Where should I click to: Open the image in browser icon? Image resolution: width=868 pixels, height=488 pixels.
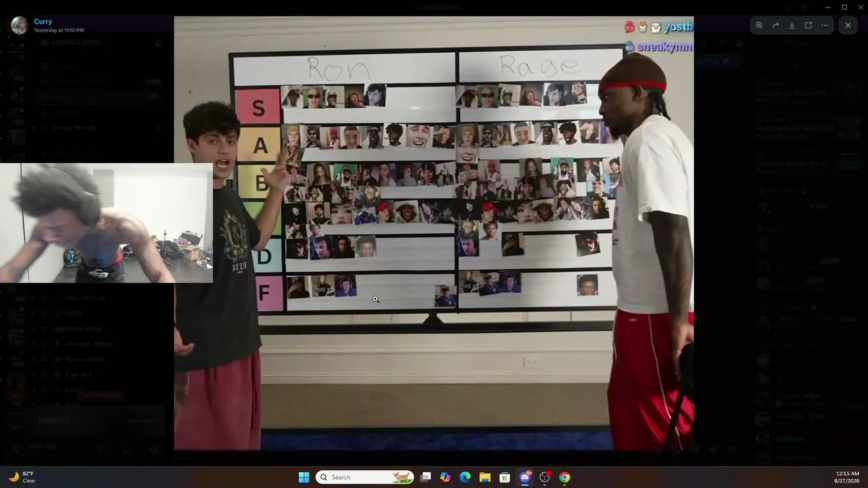tap(808, 25)
